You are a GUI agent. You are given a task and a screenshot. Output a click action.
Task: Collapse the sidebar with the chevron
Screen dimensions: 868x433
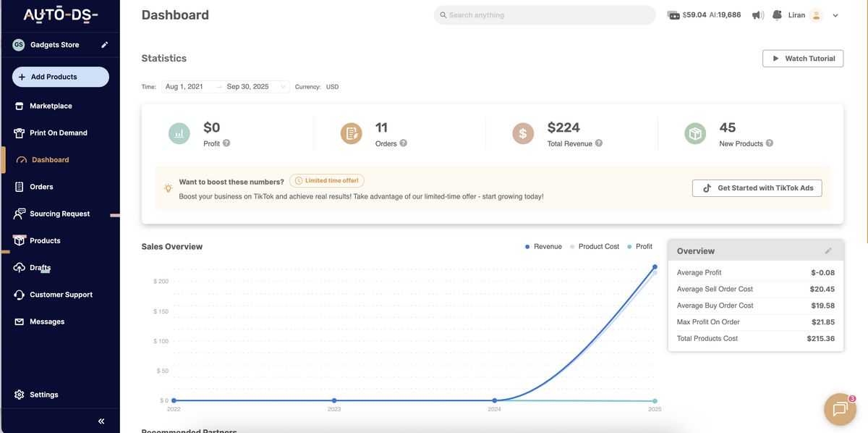click(101, 421)
